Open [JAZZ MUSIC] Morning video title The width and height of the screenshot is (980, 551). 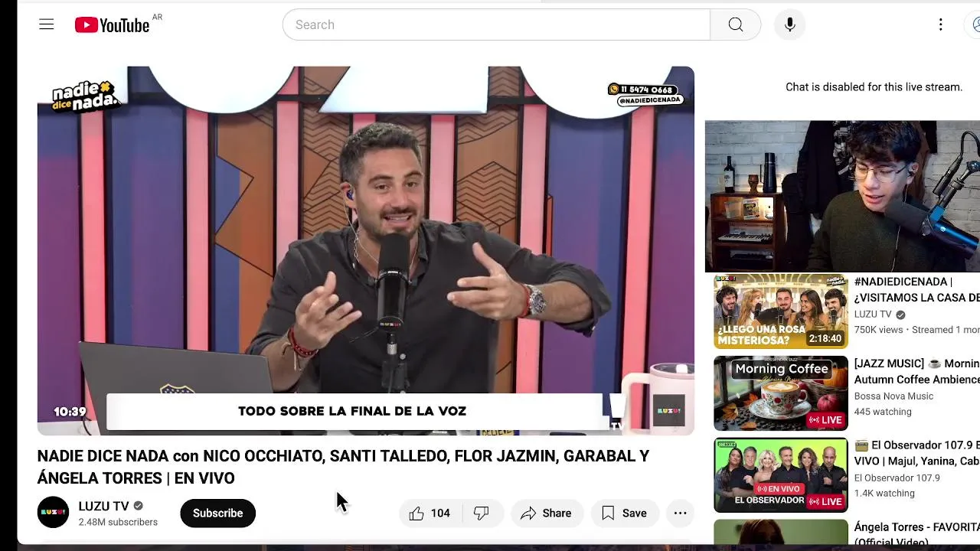916,371
